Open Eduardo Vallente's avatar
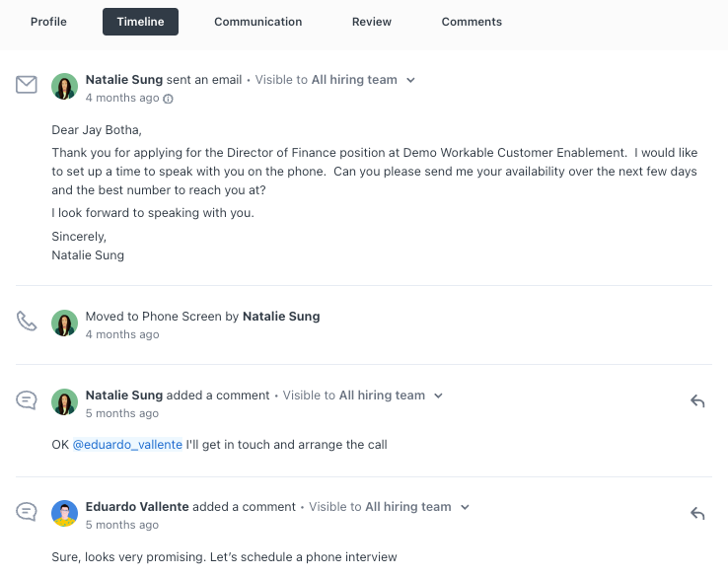The width and height of the screenshot is (728, 576). click(x=64, y=513)
